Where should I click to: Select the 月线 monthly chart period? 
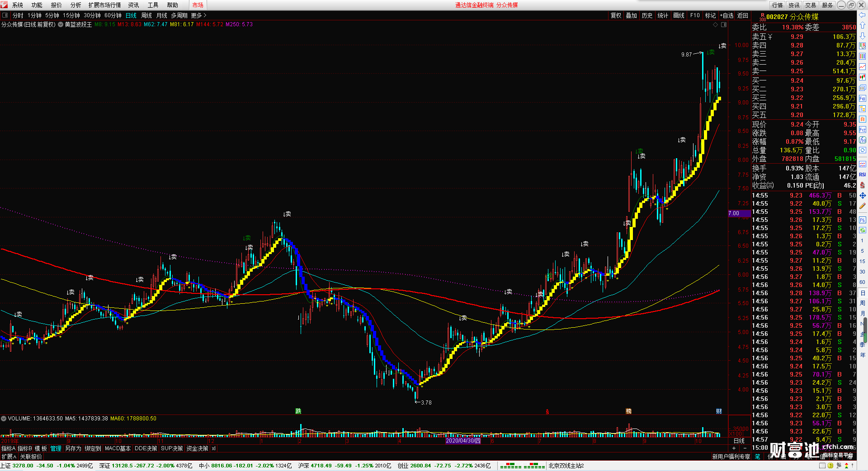[x=162, y=15]
